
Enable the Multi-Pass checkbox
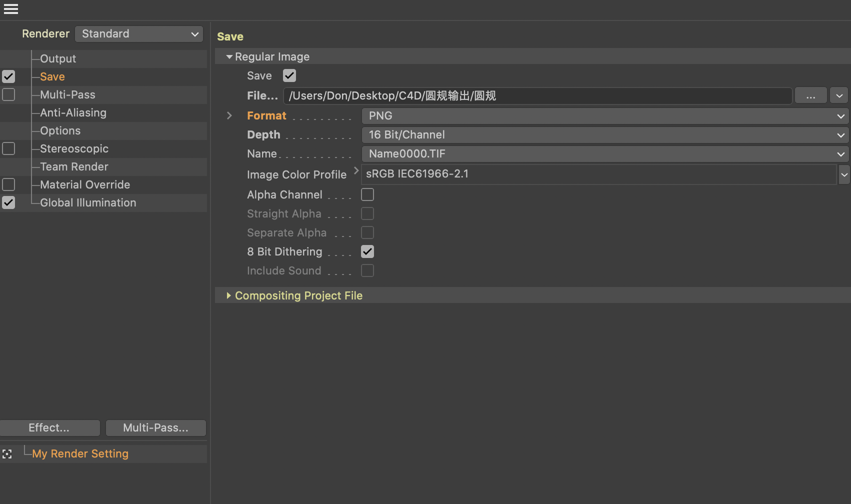point(8,94)
